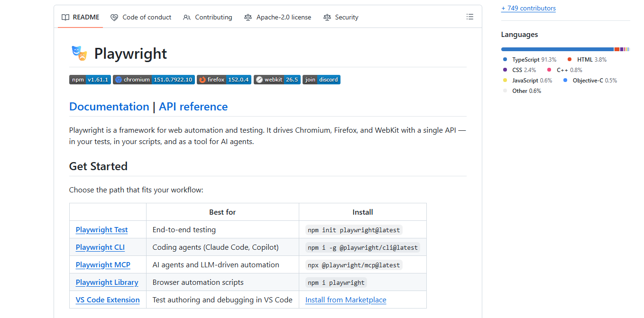
Task: Select the JavaScript 0.6% language entry
Action: point(527,81)
